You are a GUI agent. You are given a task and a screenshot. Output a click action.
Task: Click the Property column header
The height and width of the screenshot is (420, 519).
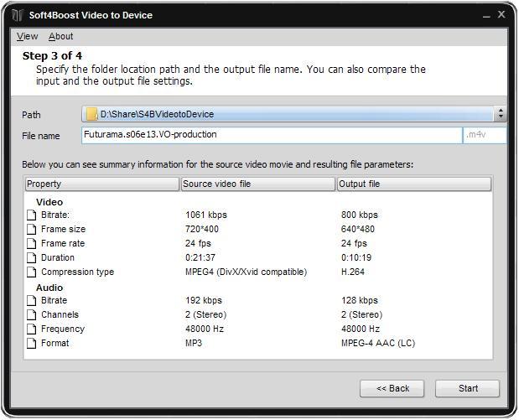point(102,184)
